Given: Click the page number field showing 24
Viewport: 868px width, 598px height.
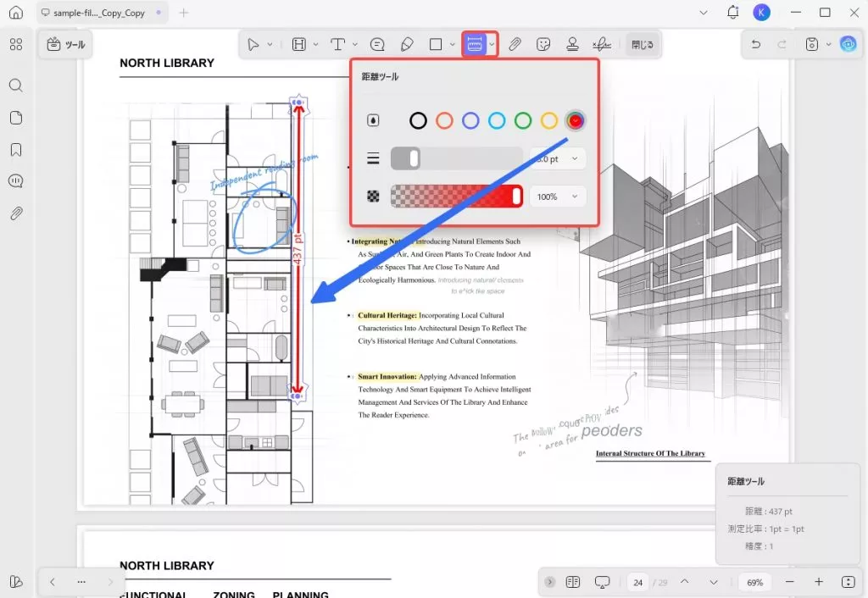Looking at the screenshot, I should click(637, 582).
